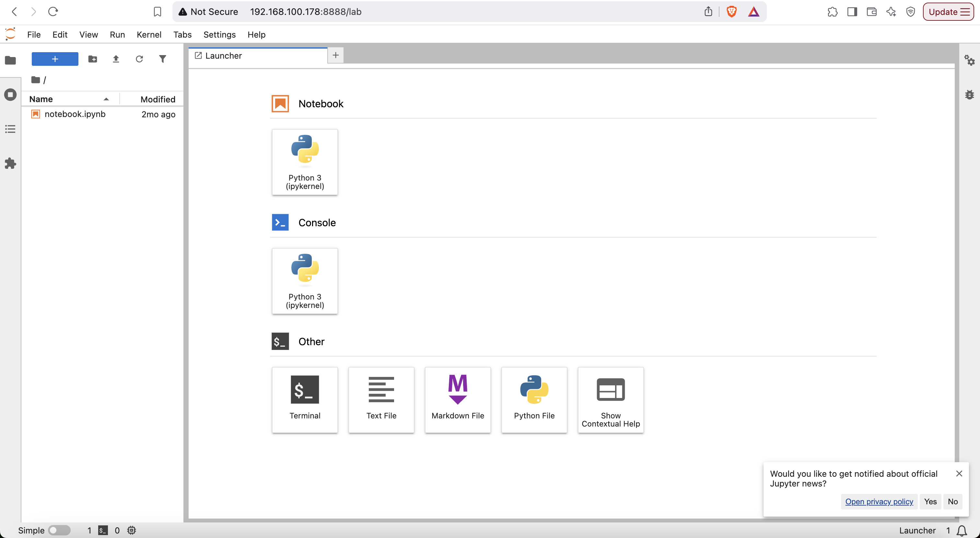This screenshot has height=538, width=980.
Task: Create a new Text File
Action: click(381, 400)
